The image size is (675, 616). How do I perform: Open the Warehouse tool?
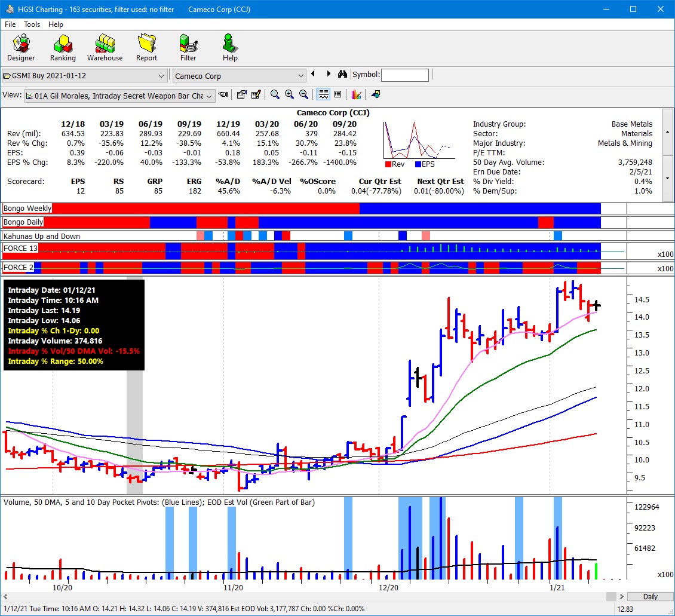pyautogui.click(x=105, y=48)
